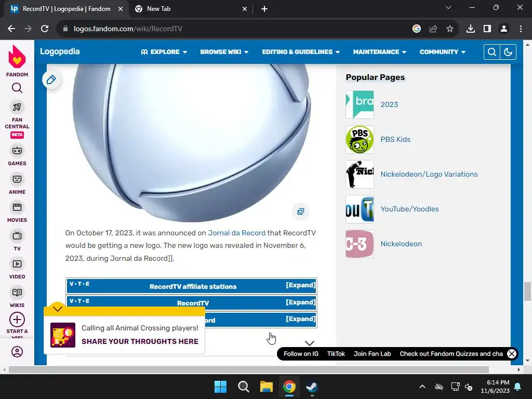Open the Fandom sidebar search icon
Screen dimensions: 532x399
[17, 88]
